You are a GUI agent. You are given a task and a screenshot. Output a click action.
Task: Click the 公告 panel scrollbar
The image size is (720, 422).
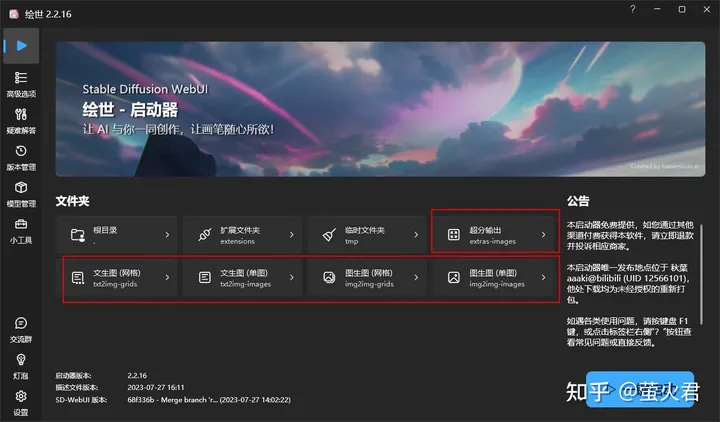(701, 274)
